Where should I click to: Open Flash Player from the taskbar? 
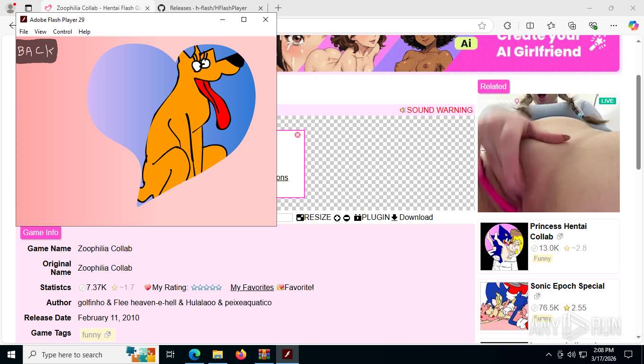[x=287, y=355]
